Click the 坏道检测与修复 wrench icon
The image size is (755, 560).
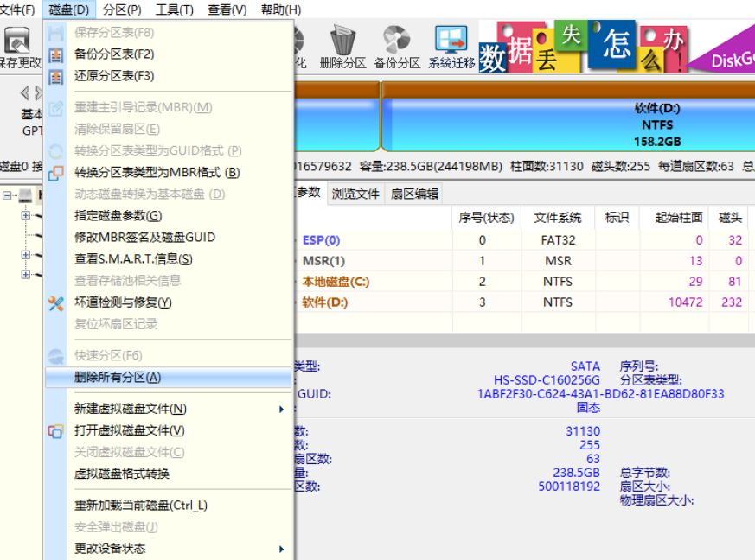pos(56,302)
